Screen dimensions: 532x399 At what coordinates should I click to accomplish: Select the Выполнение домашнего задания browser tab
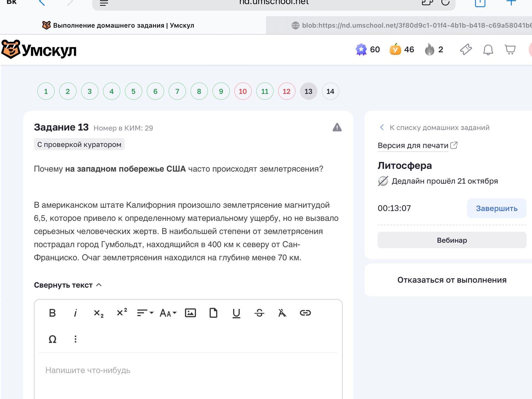pos(118,25)
